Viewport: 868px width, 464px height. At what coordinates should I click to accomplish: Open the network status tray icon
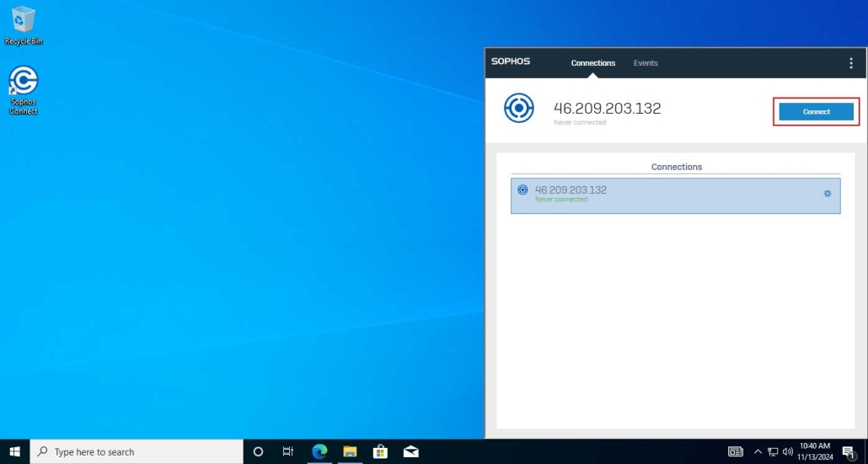(773, 452)
